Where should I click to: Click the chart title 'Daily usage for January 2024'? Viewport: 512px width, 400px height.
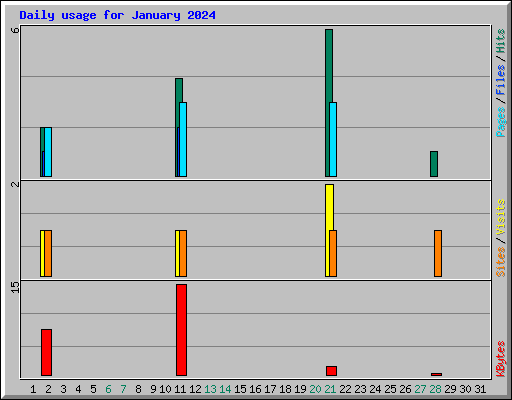click(x=117, y=15)
